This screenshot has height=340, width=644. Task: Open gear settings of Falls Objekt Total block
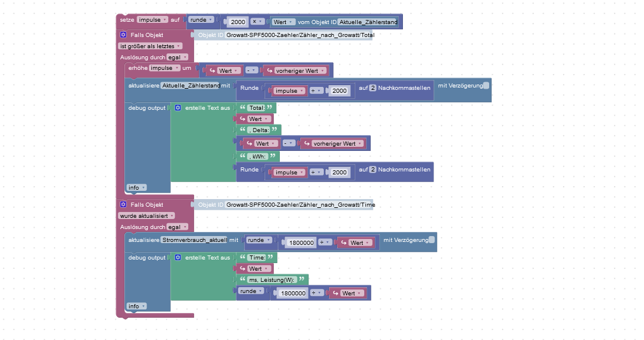[123, 35]
